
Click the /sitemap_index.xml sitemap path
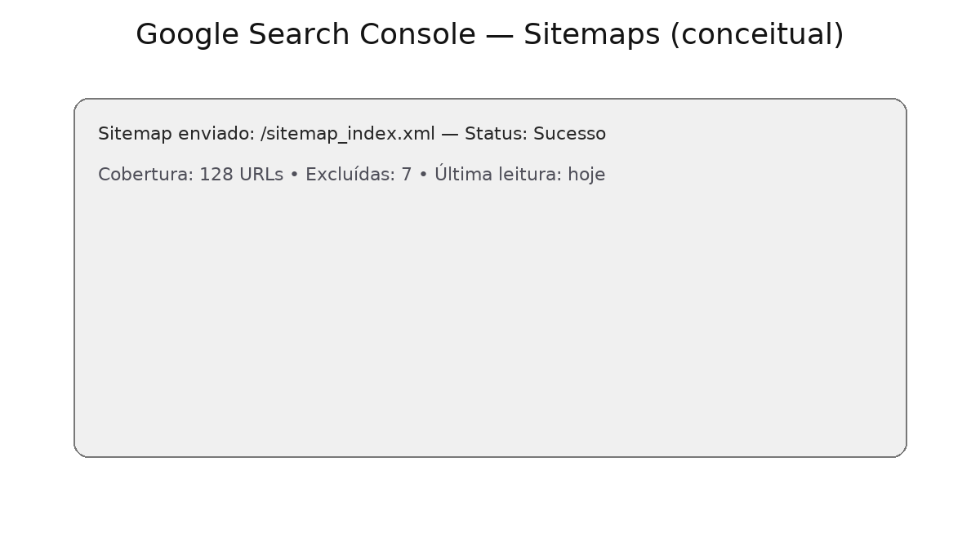(x=347, y=134)
